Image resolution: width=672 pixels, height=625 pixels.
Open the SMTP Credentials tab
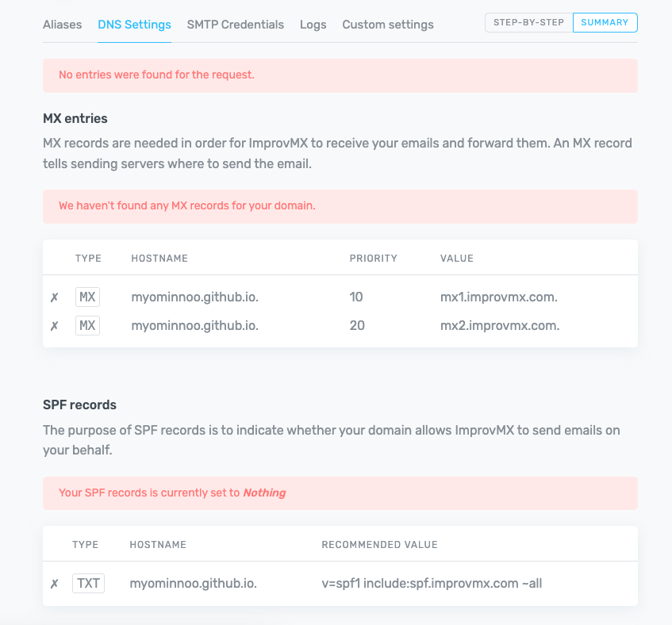[x=235, y=25]
